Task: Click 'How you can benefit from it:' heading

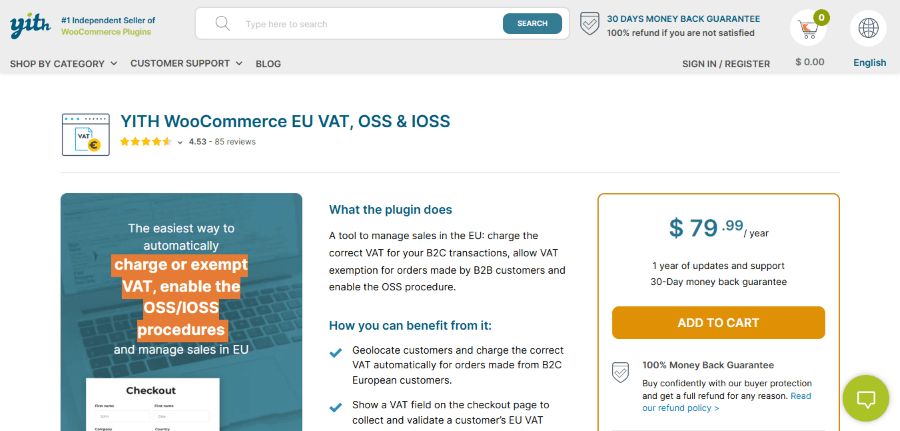Action: pos(410,326)
